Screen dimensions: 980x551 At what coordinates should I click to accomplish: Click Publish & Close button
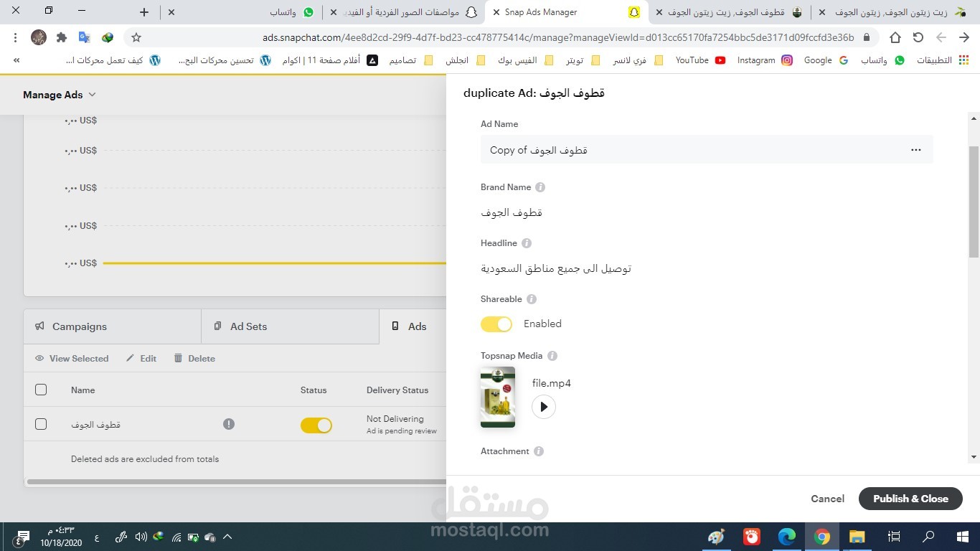coord(910,499)
